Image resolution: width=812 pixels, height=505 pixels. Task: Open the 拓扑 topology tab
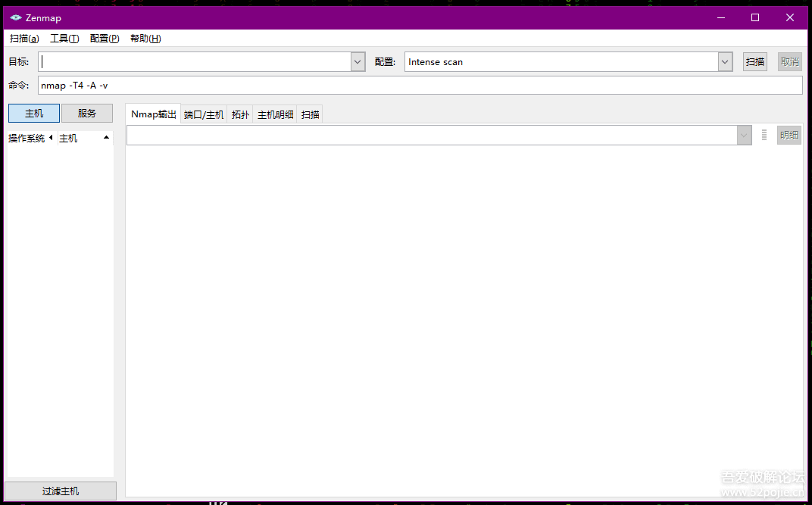[x=240, y=115]
